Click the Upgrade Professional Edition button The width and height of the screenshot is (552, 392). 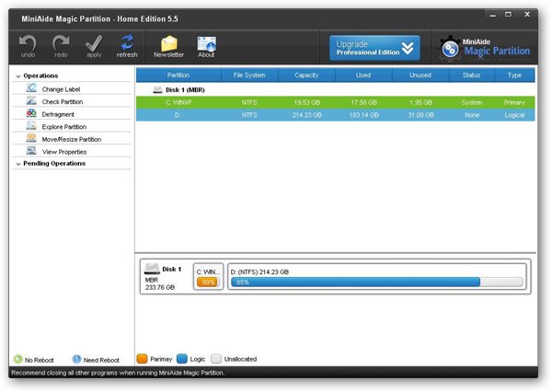pyautogui.click(x=374, y=48)
